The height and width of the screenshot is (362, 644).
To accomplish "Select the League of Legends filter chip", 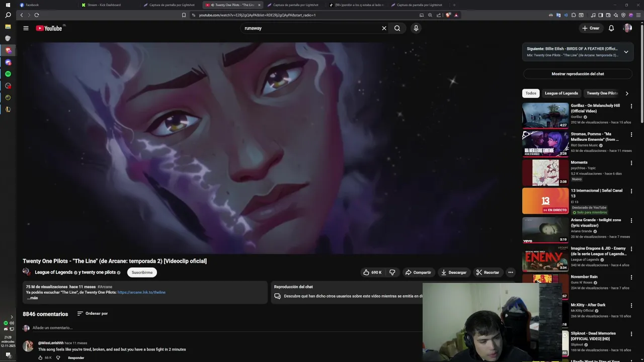I will point(561,93).
